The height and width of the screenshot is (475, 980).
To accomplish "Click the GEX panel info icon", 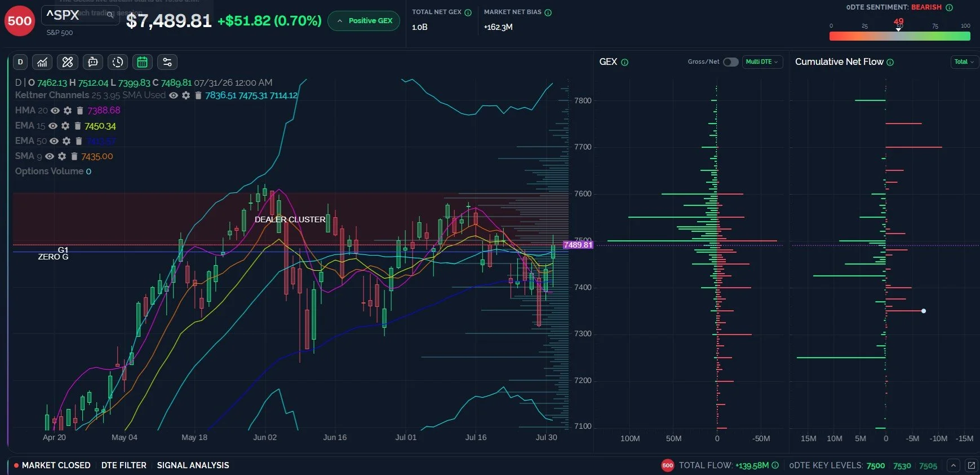I will click(624, 62).
